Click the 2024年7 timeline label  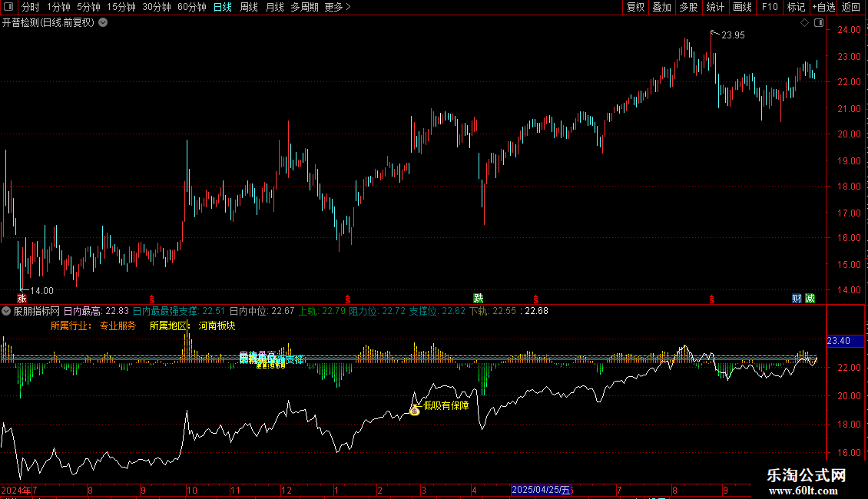click(19, 490)
